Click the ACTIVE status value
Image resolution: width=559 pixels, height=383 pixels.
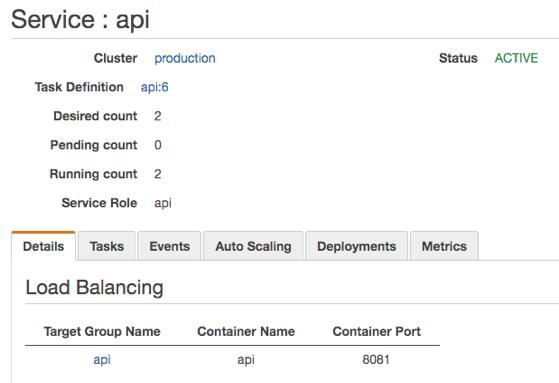516,58
